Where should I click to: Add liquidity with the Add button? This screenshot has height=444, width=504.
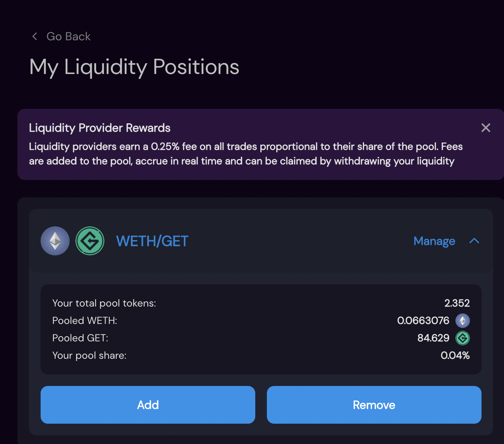148,405
